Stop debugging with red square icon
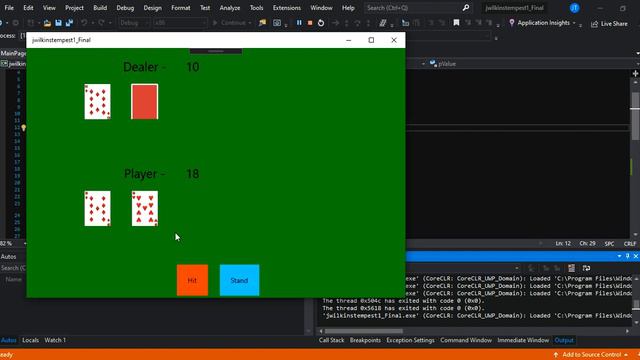Image resolution: width=640 pixels, height=360 pixels. (310, 23)
